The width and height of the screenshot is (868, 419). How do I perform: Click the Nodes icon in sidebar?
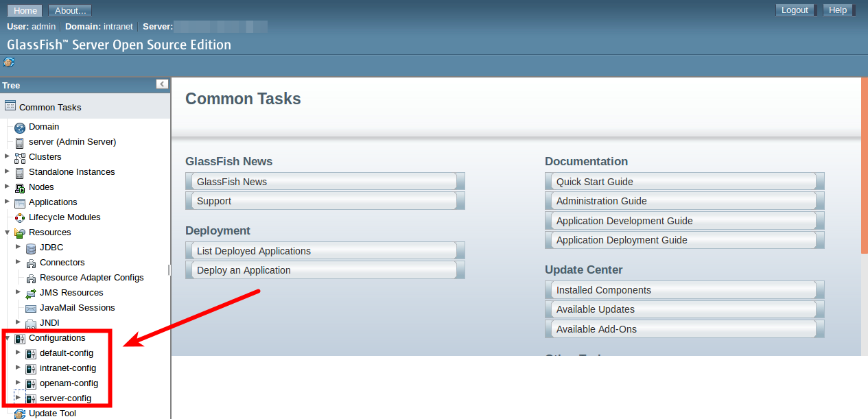tap(19, 188)
